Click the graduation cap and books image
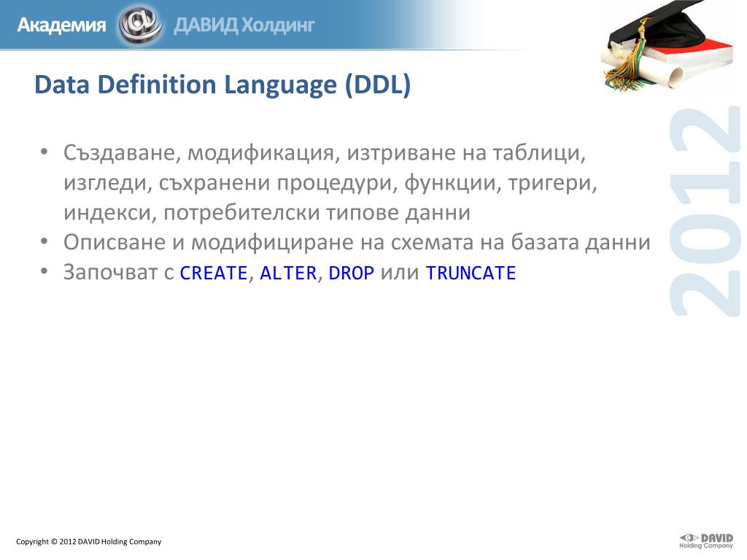 coord(668,46)
